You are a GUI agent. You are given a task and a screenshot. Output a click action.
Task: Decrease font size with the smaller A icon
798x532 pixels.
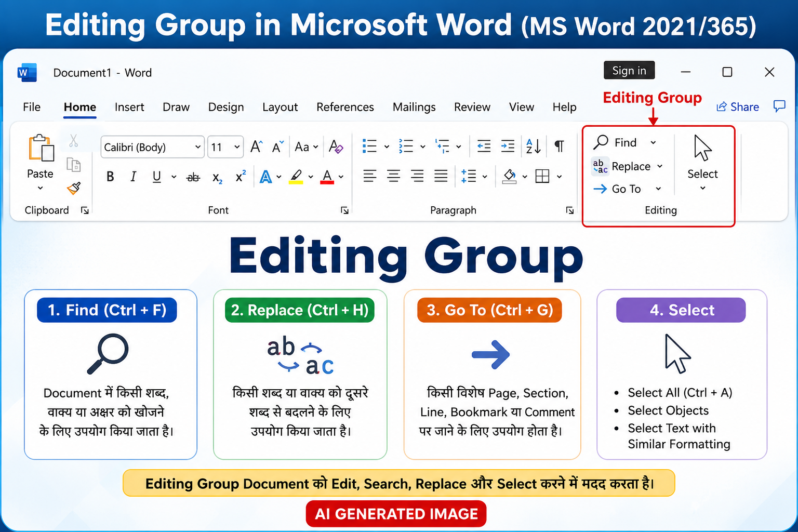coord(278,147)
